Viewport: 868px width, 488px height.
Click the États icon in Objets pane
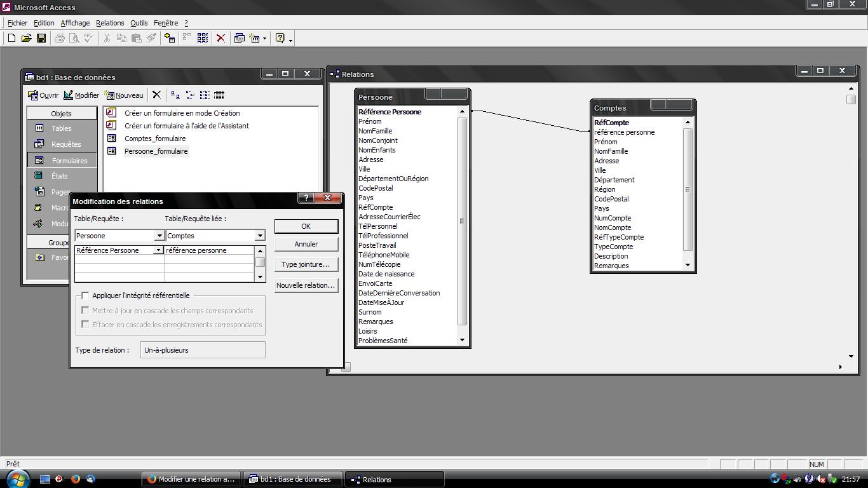[39, 176]
